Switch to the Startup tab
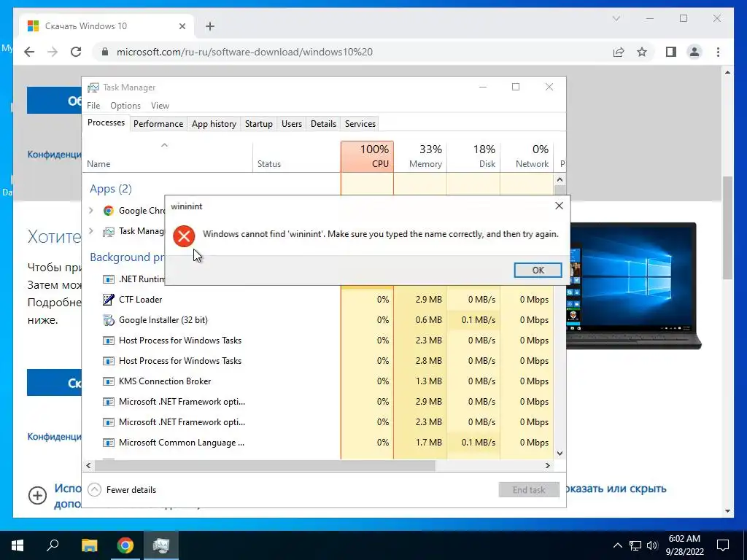Screen dimensions: 747x560 [259, 124]
